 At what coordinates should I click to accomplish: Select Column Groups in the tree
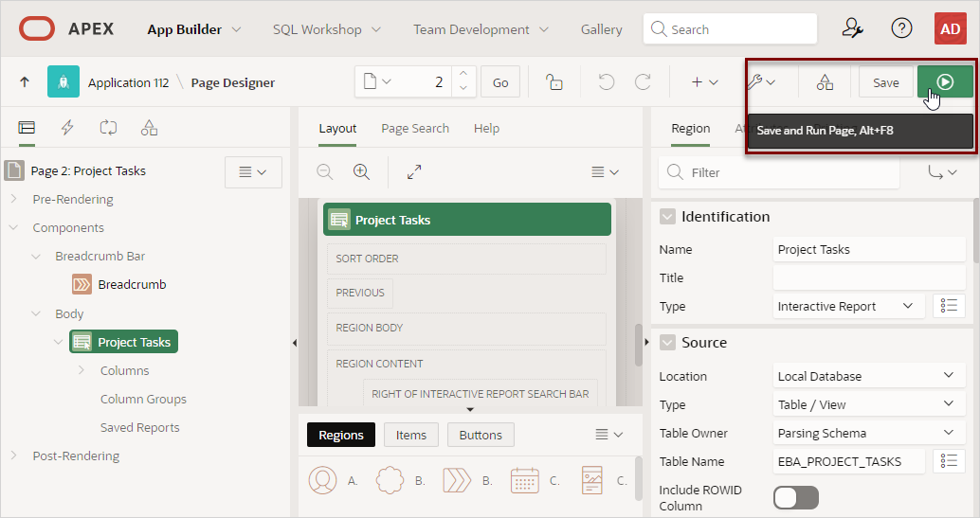(143, 399)
